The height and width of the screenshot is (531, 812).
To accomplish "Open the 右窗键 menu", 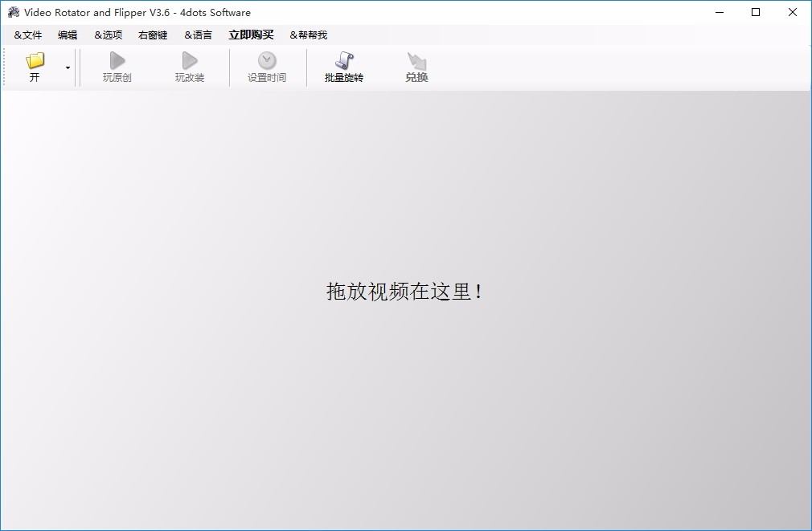I will (153, 35).
